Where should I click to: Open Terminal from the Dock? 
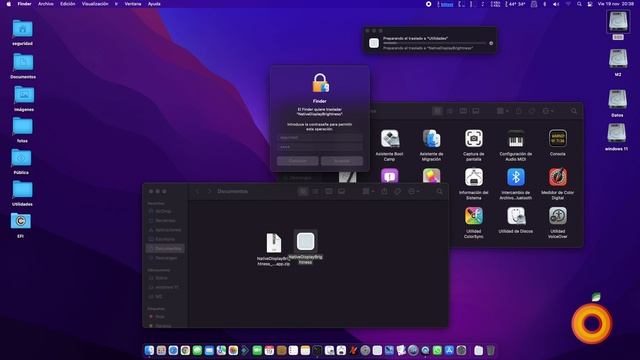(x=317, y=350)
